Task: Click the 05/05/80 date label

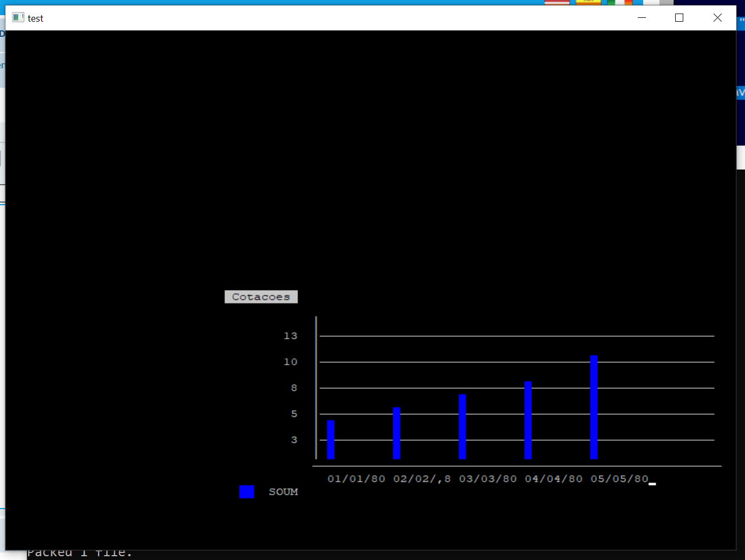Action: click(x=619, y=479)
